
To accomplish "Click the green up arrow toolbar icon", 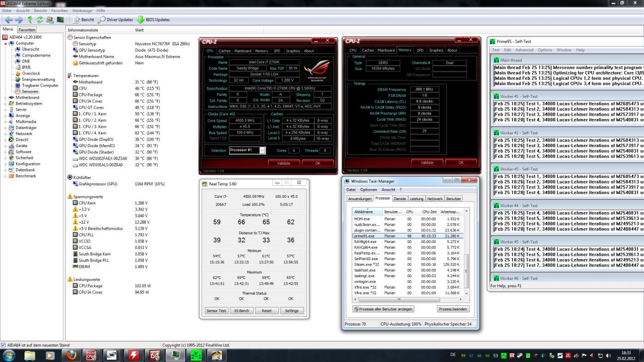I will 30,20.
